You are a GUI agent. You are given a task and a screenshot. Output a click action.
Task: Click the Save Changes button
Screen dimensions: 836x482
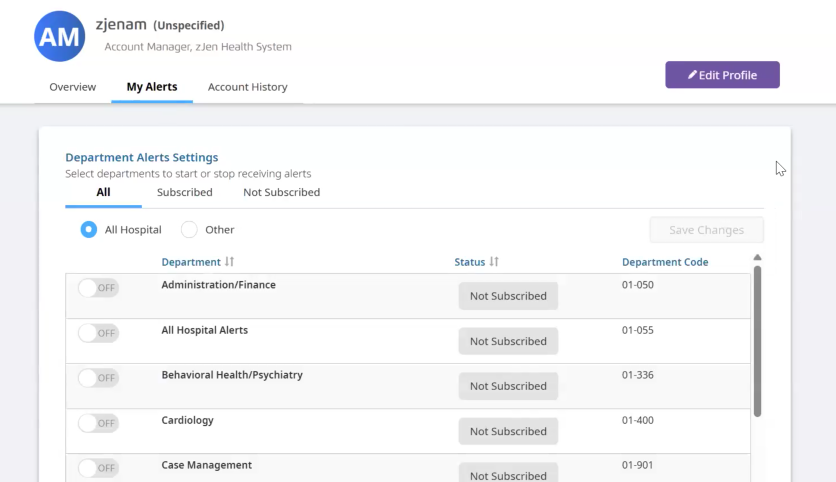706,230
